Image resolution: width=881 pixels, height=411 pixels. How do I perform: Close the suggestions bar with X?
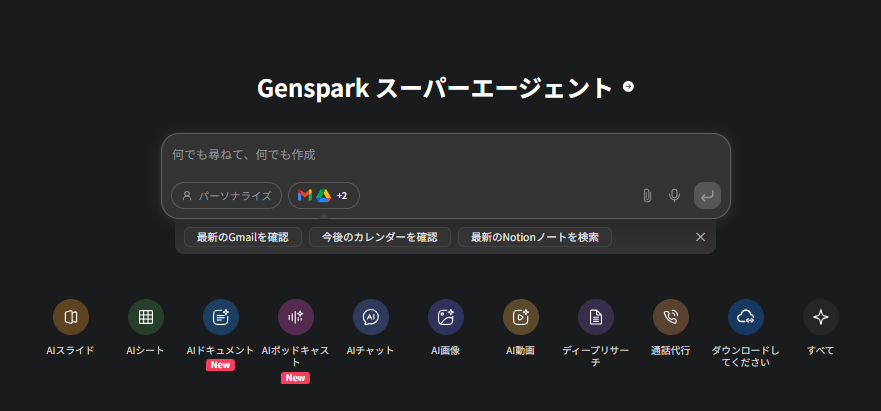coord(701,237)
